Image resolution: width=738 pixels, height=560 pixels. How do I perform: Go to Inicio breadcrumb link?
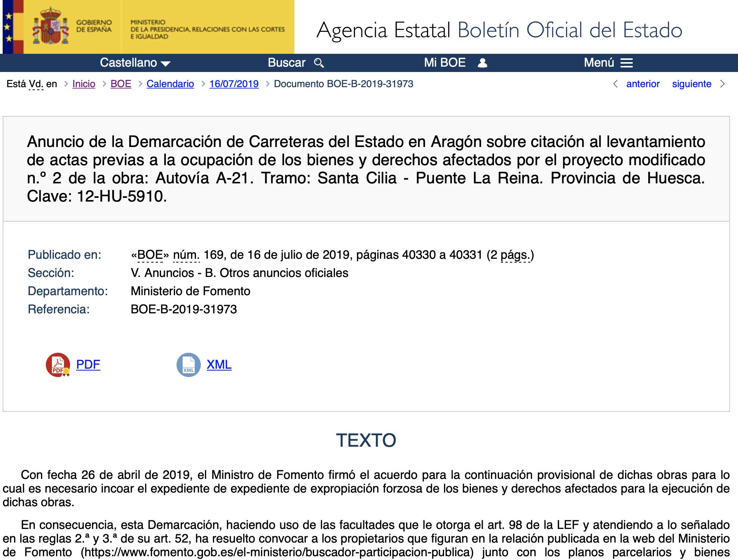(x=84, y=84)
